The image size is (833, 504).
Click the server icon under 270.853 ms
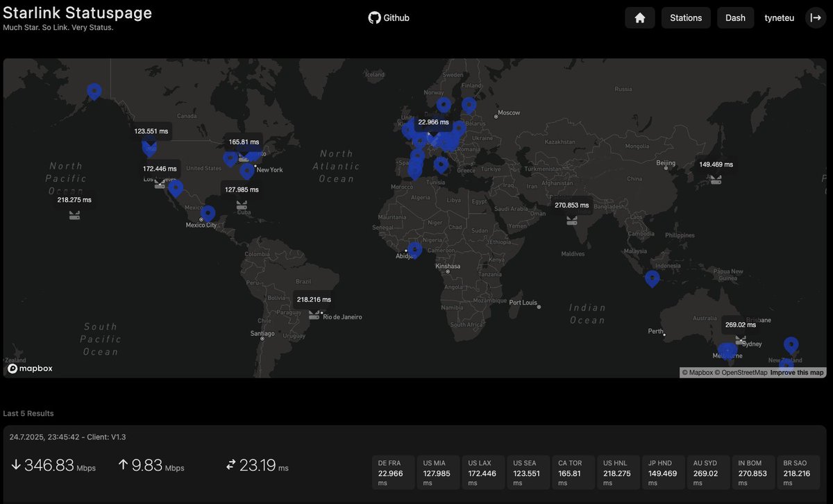coord(571,221)
